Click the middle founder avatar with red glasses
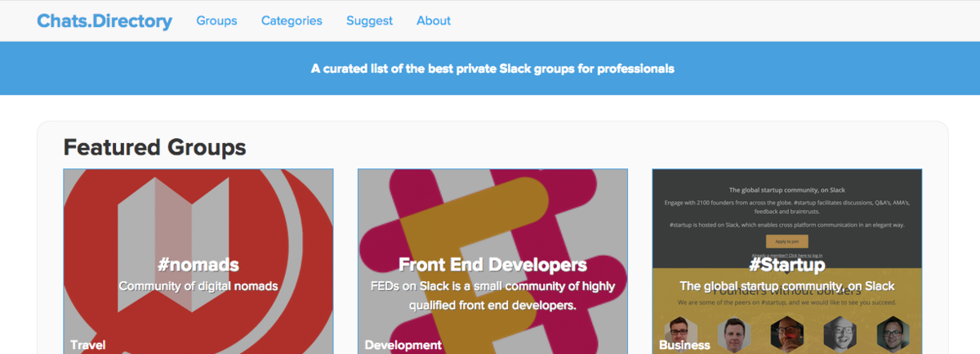This screenshot has width=980, height=354. 786,335
